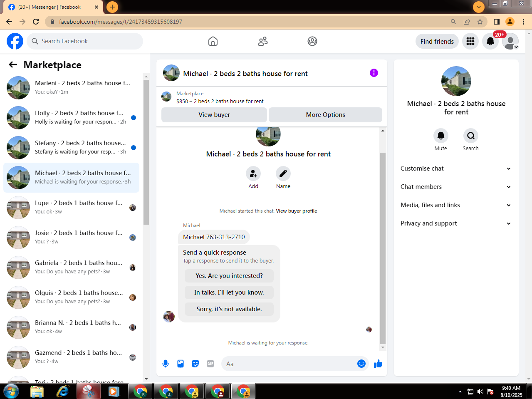Screen dimensions: 532x399
Task: Open Lupe conversation in chat list
Action: pos(71,208)
